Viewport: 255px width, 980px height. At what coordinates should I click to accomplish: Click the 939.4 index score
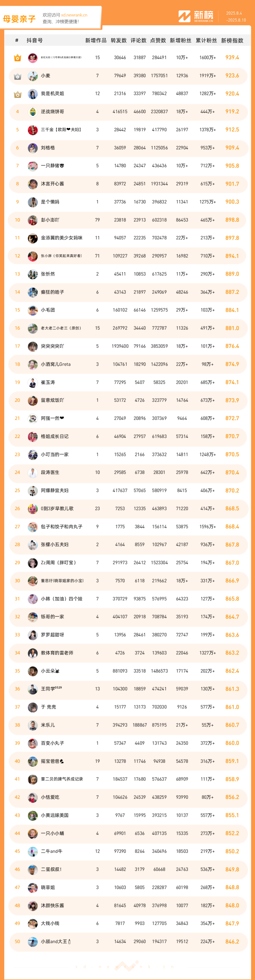pyautogui.click(x=232, y=58)
